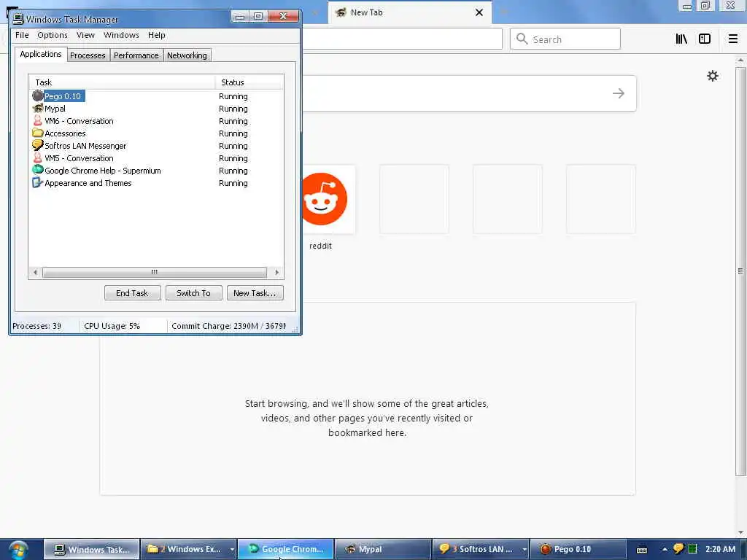Open Pego 0.10 taskbar button
Image resolution: width=747 pixels, height=560 pixels.
(578, 550)
